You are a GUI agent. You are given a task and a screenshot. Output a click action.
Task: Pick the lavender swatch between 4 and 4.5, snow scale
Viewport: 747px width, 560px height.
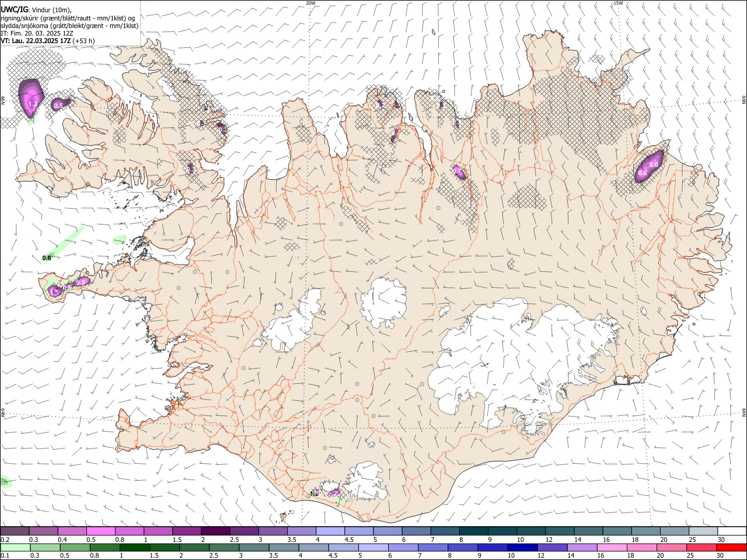pyautogui.click(x=330, y=531)
